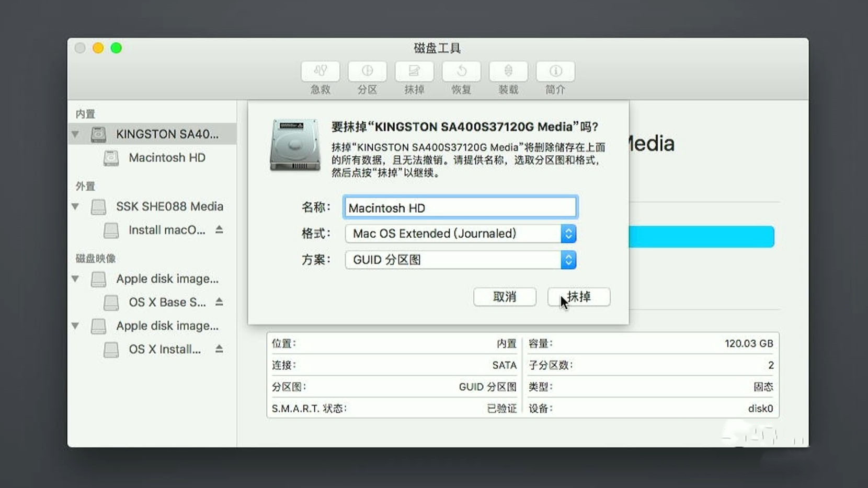Click the Restore (恢复) toolbar icon
Image resolution: width=868 pixels, height=488 pixels.
pos(461,72)
